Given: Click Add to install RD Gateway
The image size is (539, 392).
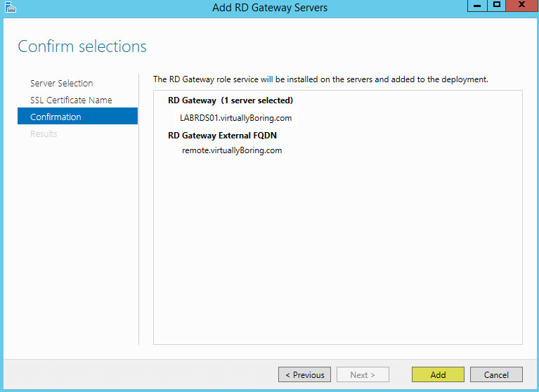Looking at the screenshot, I should (438, 374).
